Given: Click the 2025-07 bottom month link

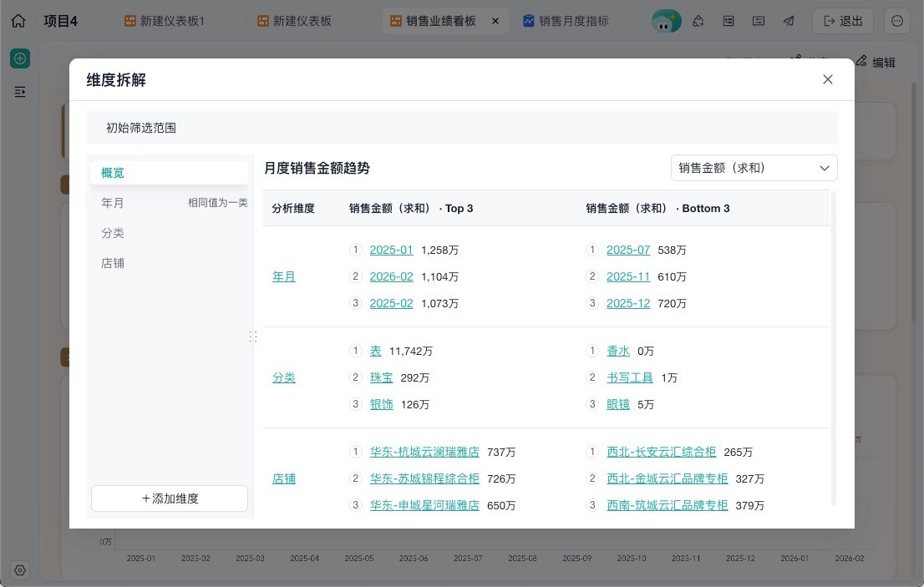Looking at the screenshot, I should [x=628, y=250].
